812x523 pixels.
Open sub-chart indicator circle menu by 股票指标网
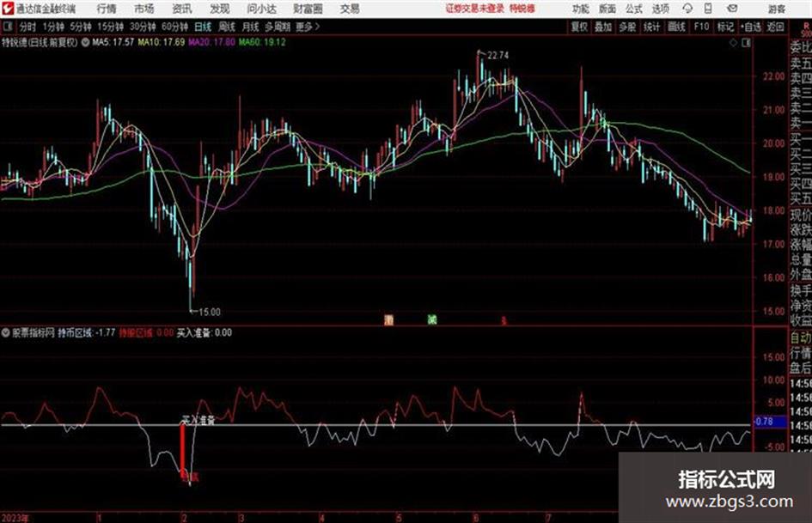[6, 333]
